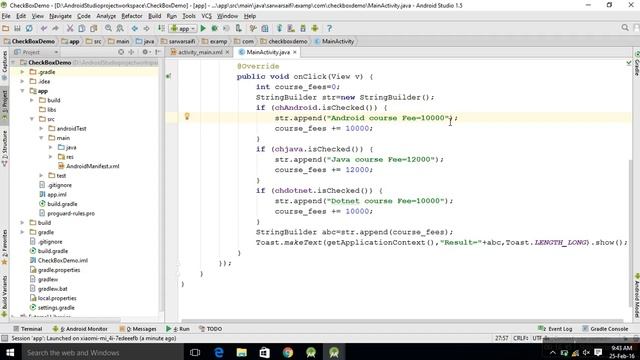
Task: Click the Navigate Forward arrow icon
Action: [x=146, y=28]
